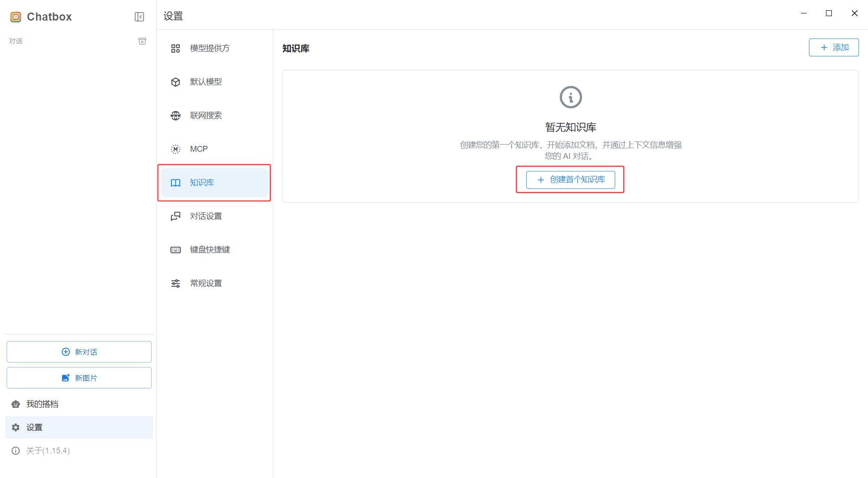Select 设置 in the left sidebar
This screenshot has height=478, width=868.
(x=34, y=427)
